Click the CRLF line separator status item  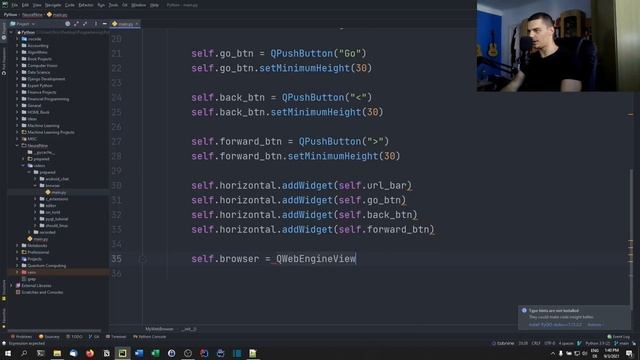(536, 344)
